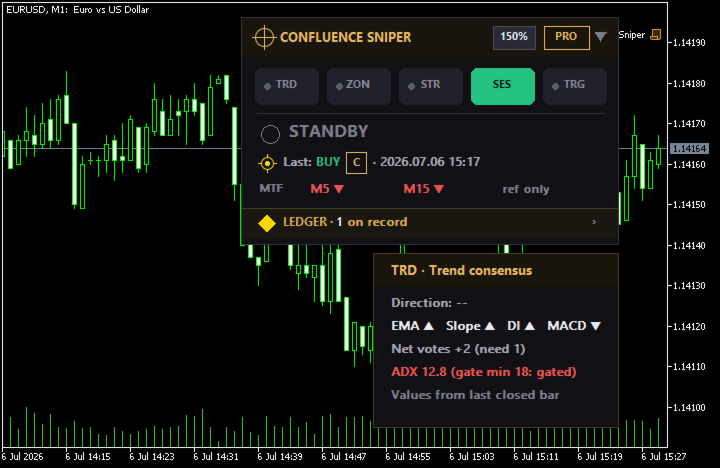Click the DI up-arrow vote
The width and height of the screenshot is (720, 468).
(530, 326)
